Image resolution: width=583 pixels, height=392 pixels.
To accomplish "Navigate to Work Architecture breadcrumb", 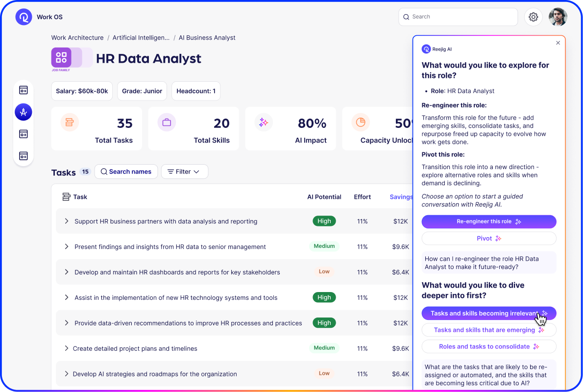I will pyautogui.click(x=77, y=38).
